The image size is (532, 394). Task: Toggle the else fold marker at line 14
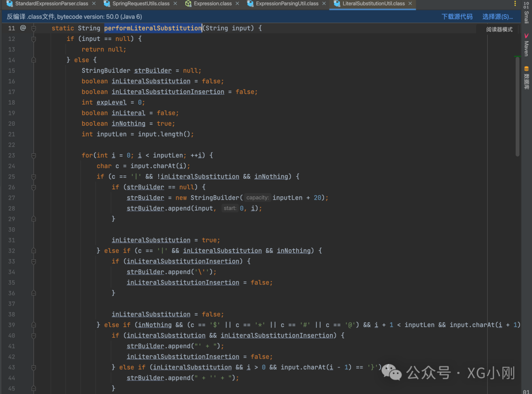coord(33,60)
